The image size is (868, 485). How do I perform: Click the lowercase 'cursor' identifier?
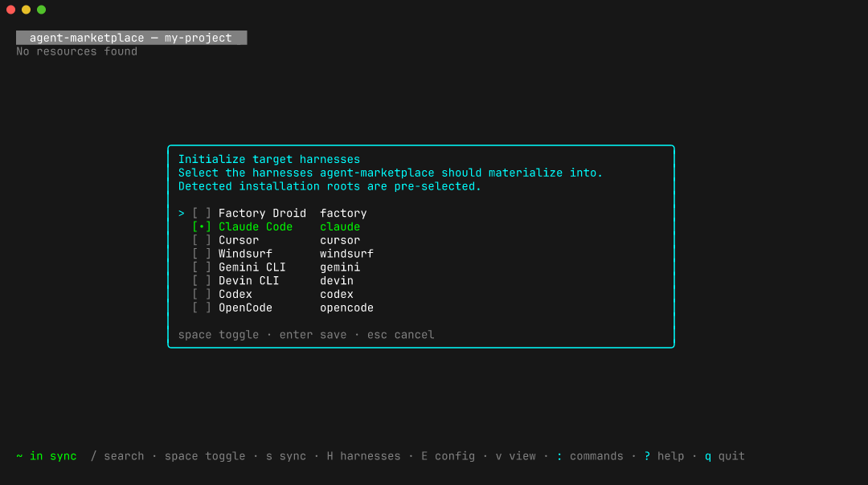tap(340, 241)
